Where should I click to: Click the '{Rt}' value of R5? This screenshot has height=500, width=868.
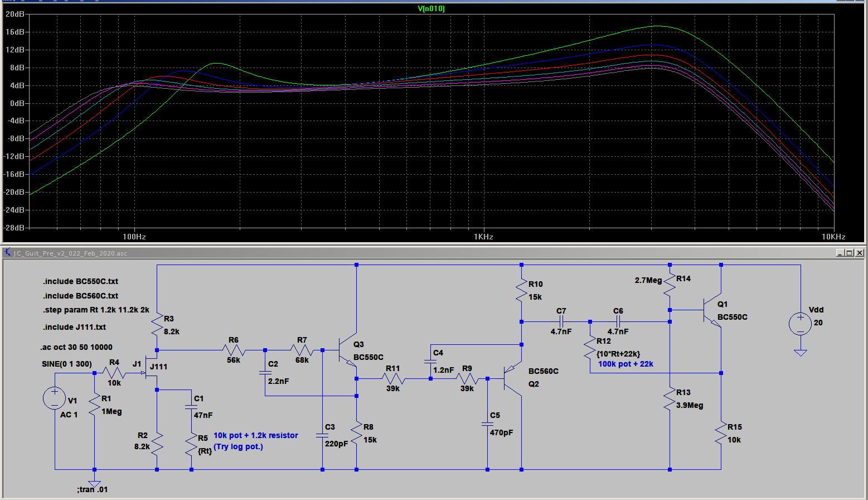pyautogui.click(x=205, y=451)
